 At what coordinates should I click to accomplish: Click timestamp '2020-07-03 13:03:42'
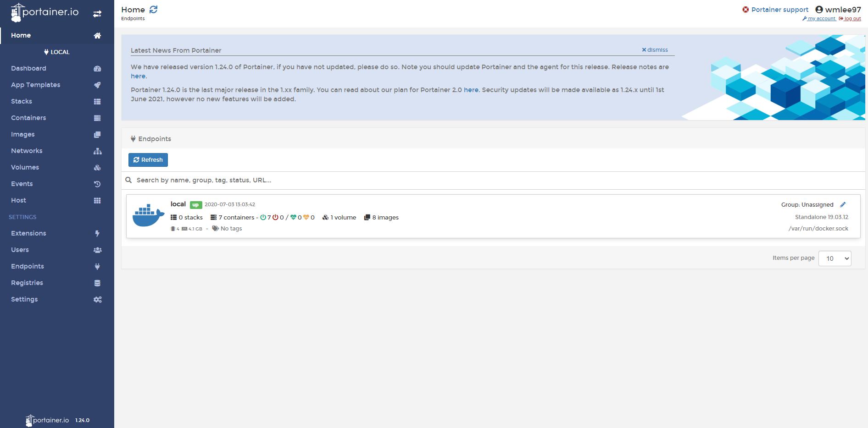coord(230,204)
